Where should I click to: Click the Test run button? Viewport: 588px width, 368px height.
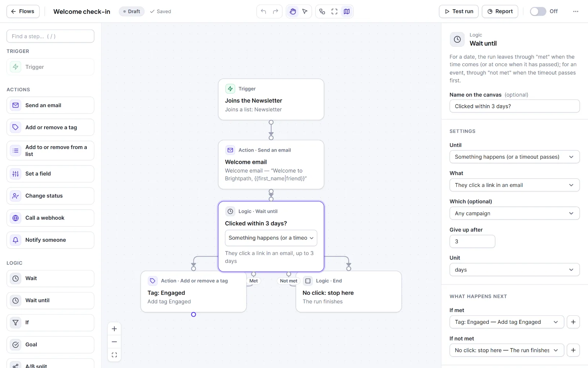[x=459, y=11]
